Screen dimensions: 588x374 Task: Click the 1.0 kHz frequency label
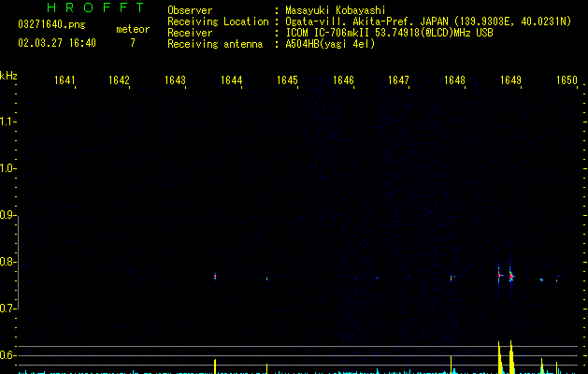click(7, 168)
